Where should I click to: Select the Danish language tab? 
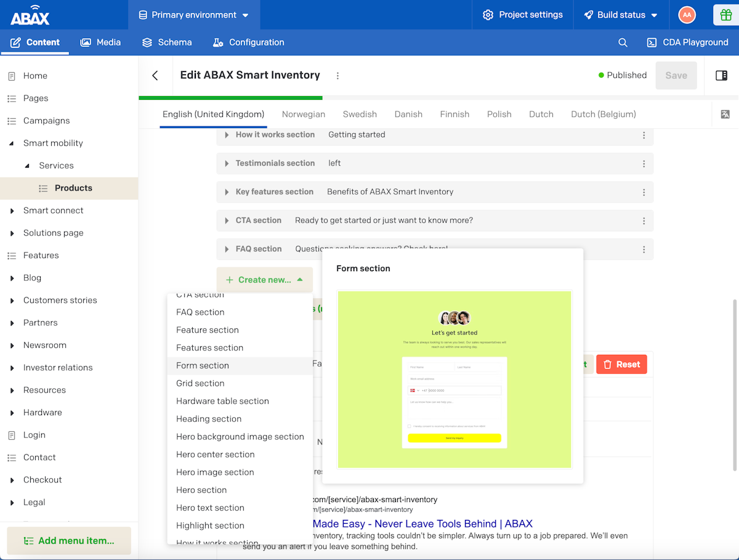tap(408, 114)
